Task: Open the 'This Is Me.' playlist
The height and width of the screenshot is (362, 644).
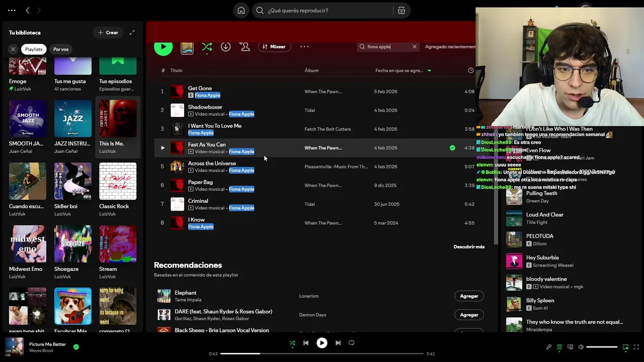Action: click(x=118, y=127)
